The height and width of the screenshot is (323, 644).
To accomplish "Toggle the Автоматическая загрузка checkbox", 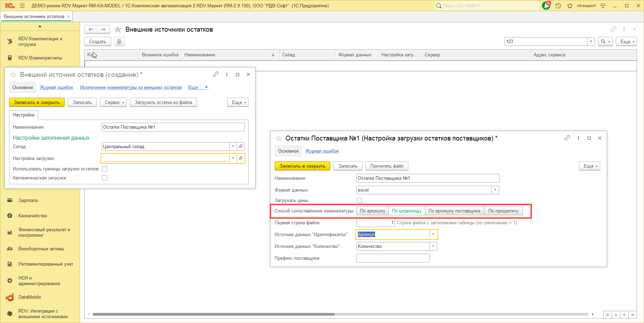I will [104, 178].
